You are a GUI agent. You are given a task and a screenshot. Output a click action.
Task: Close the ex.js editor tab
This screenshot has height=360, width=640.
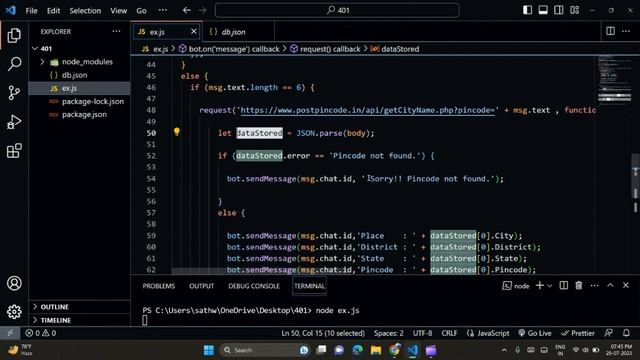[x=193, y=31]
